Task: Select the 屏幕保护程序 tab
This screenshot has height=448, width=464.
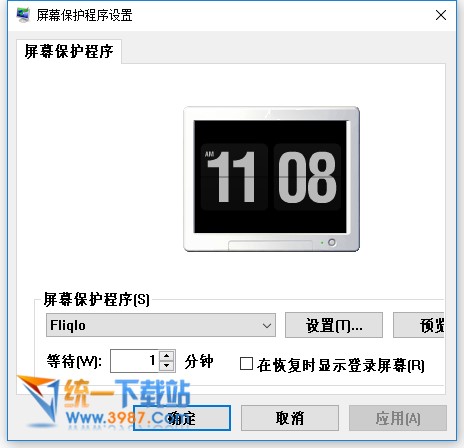Action: point(69,51)
